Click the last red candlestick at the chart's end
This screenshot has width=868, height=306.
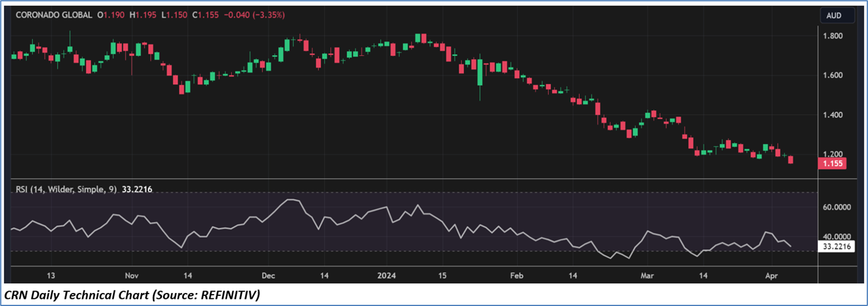[791, 159]
